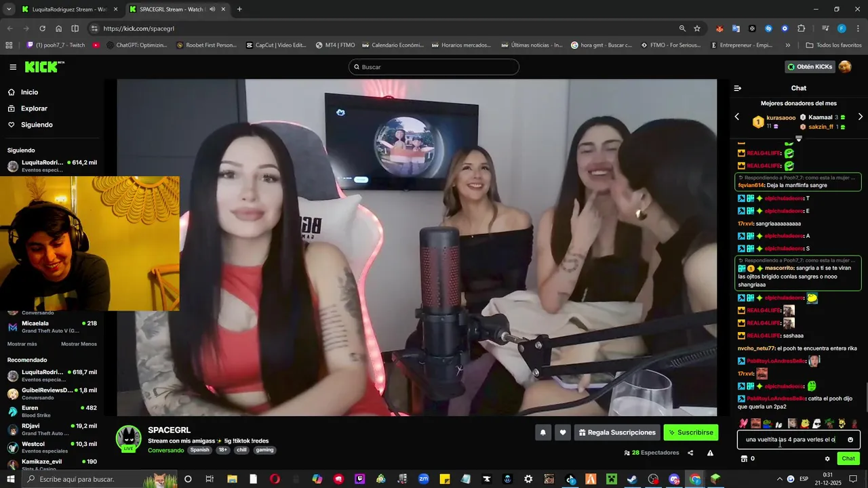Open the chat shop icon with 0

point(747,459)
